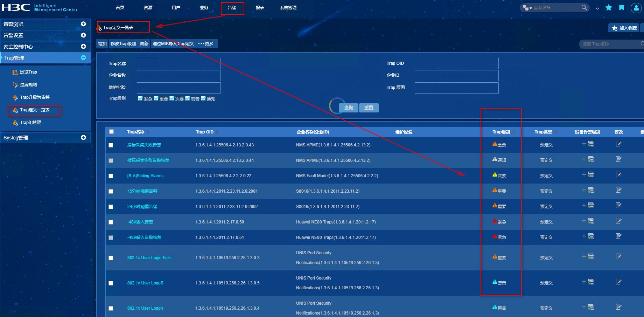The image size is (644, 317).
Task: Click edit icon for -48V输入告警 row
Action: pos(618,221)
